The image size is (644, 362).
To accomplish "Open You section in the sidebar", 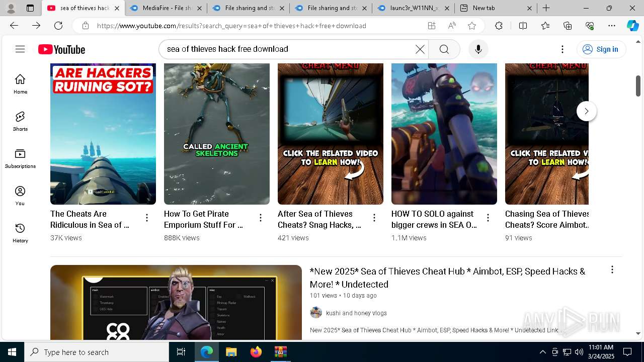I will coord(20,196).
